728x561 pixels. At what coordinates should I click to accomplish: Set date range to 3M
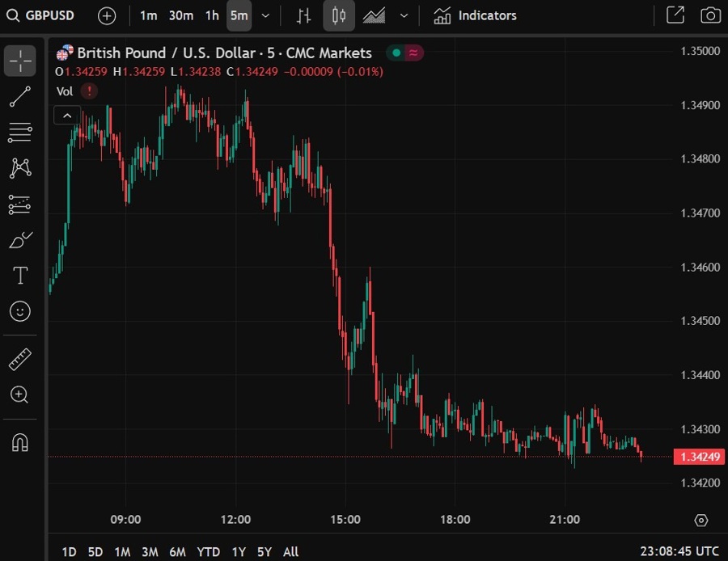150,552
